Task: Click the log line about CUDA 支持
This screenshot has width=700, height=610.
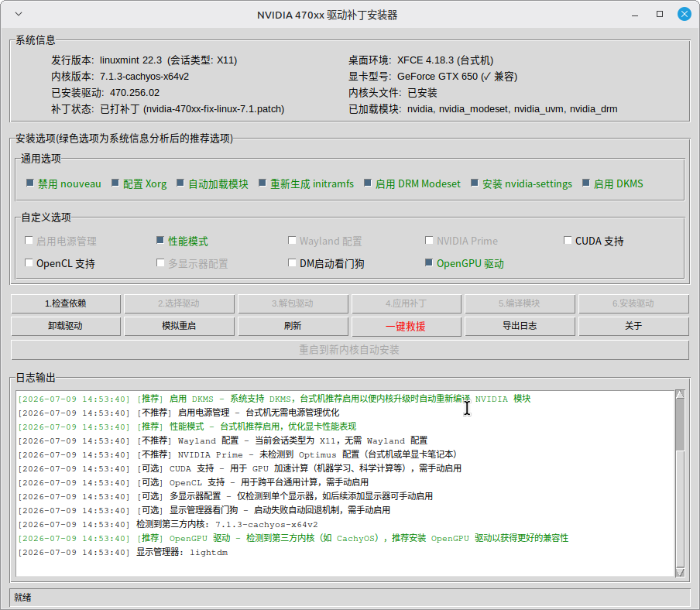Action: [x=240, y=469]
